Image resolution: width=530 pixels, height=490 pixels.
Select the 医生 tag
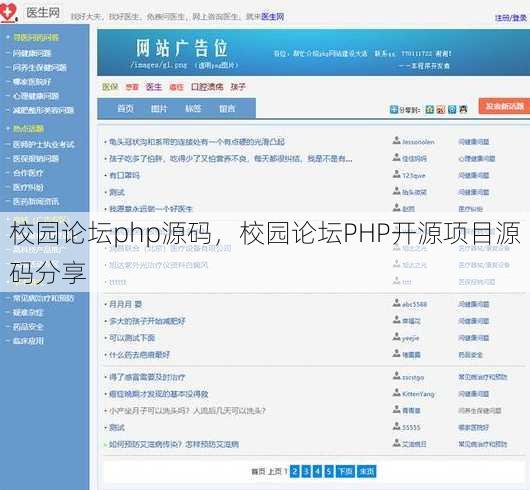pyautogui.click(x=153, y=87)
